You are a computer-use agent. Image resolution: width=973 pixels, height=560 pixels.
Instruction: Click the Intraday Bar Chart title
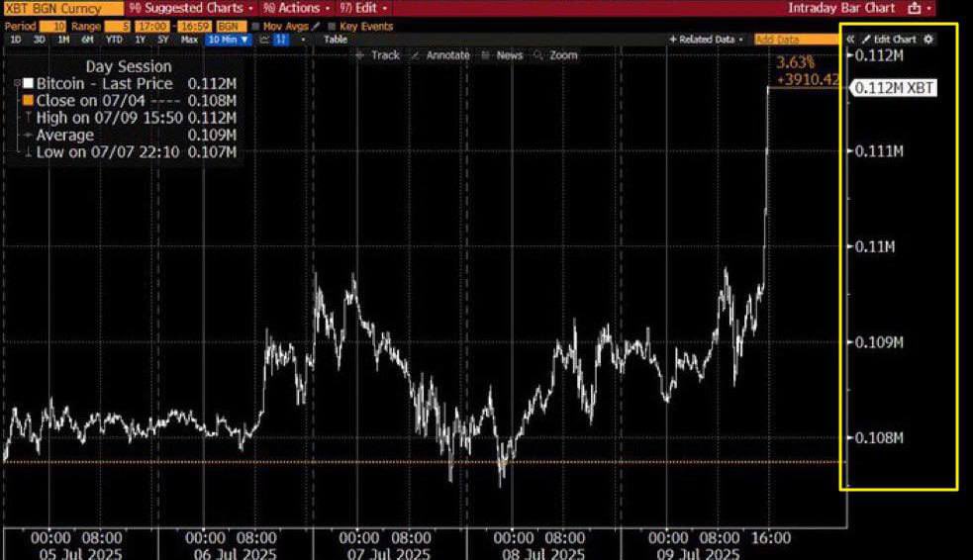[x=841, y=8]
